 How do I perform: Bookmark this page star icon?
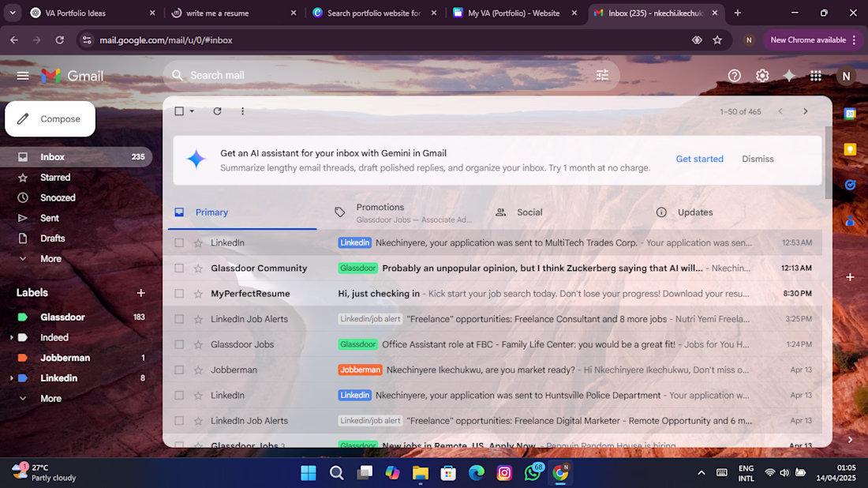[x=717, y=40]
